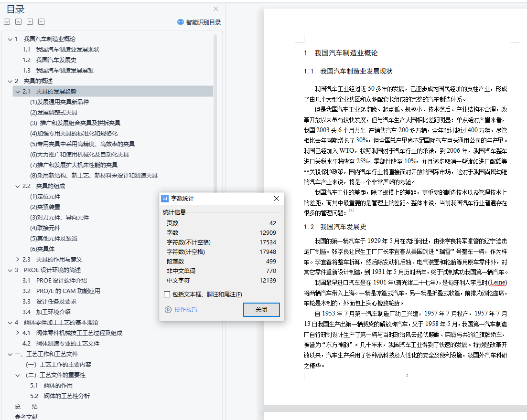527x420 pixels.
Task: Select outline item (4)加强专用夹具的标准化和规格化
Action: 74,134
